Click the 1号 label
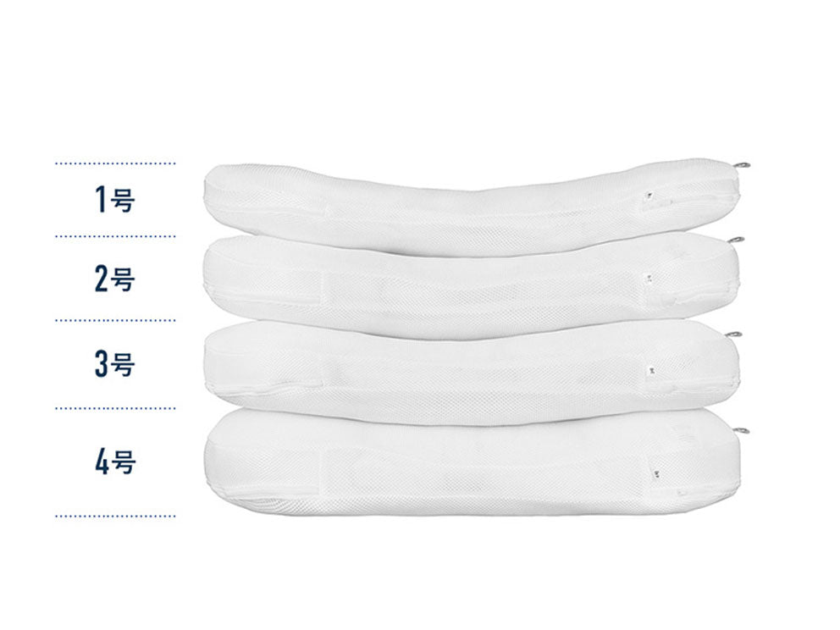 [x=114, y=201]
